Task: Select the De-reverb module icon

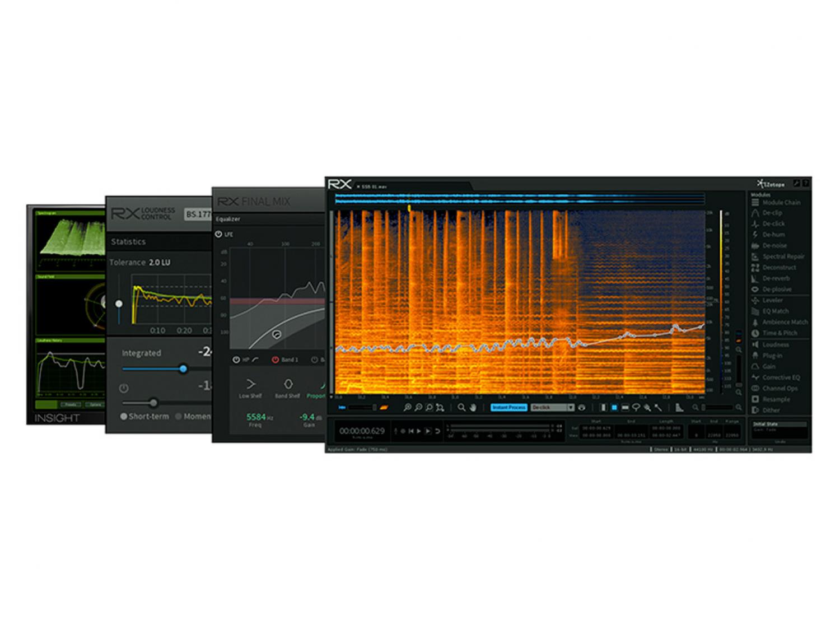Action: pyautogui.click(x=755, y=278)
